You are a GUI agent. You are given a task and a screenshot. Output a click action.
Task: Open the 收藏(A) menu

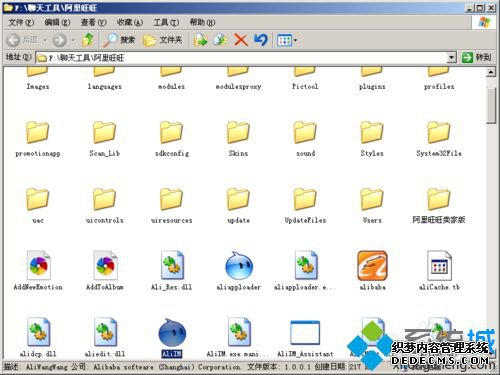pos(130,22)
